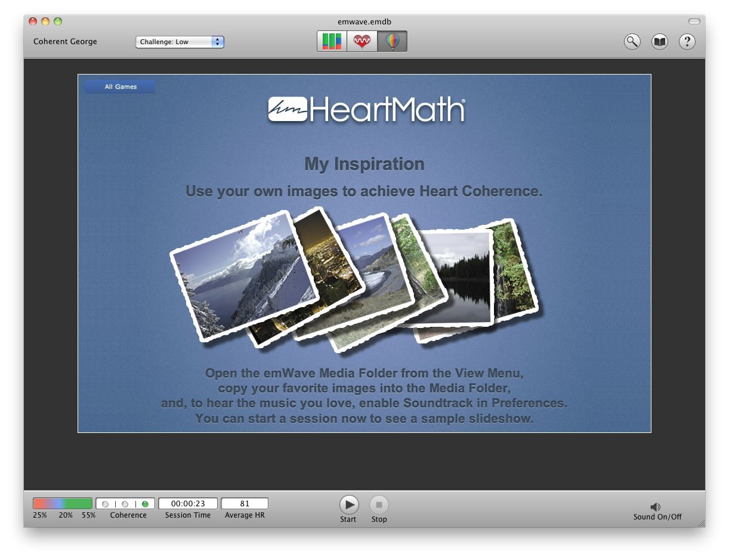Switch to the heart rhythm view
The height and width of the screenshot is (560, 729).
362,42
